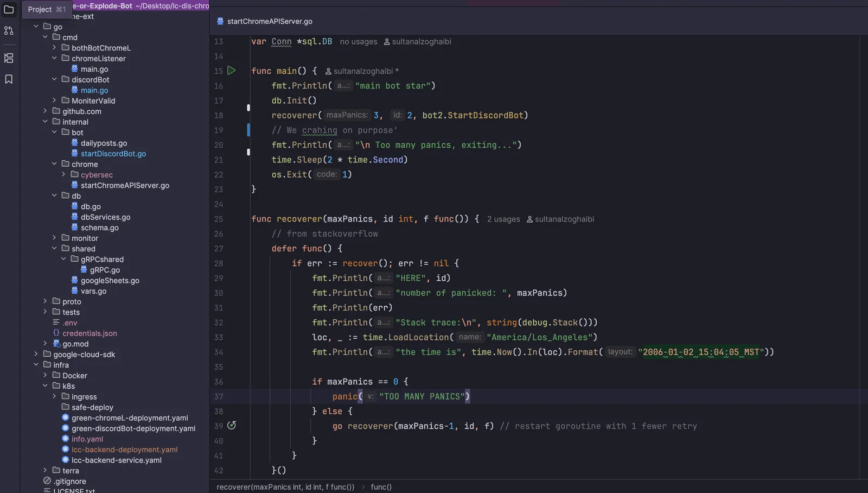Open startDiscordBot.go in the tree
The height and width of the screenshot is (493, 868).
pyautogui.click(x=113, y=154)
